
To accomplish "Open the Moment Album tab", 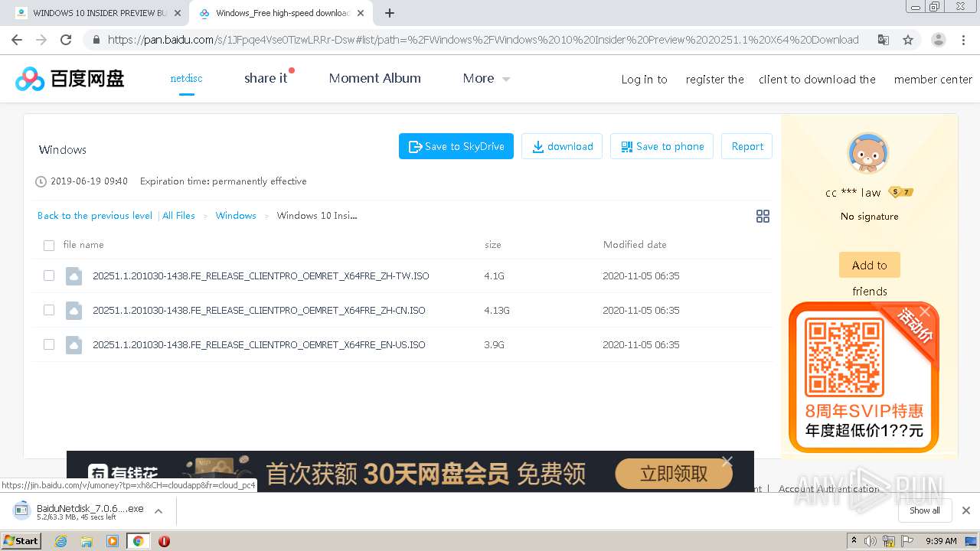I will (374, 78).
